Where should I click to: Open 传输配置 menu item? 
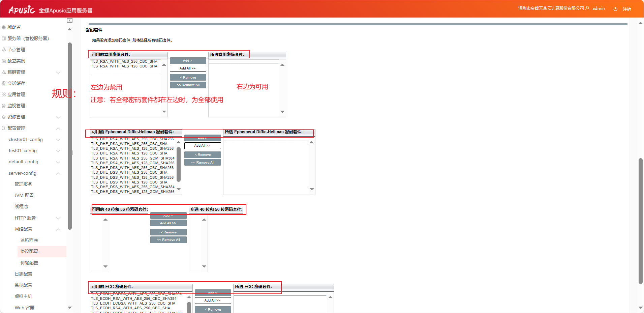[x=29, y=263]
